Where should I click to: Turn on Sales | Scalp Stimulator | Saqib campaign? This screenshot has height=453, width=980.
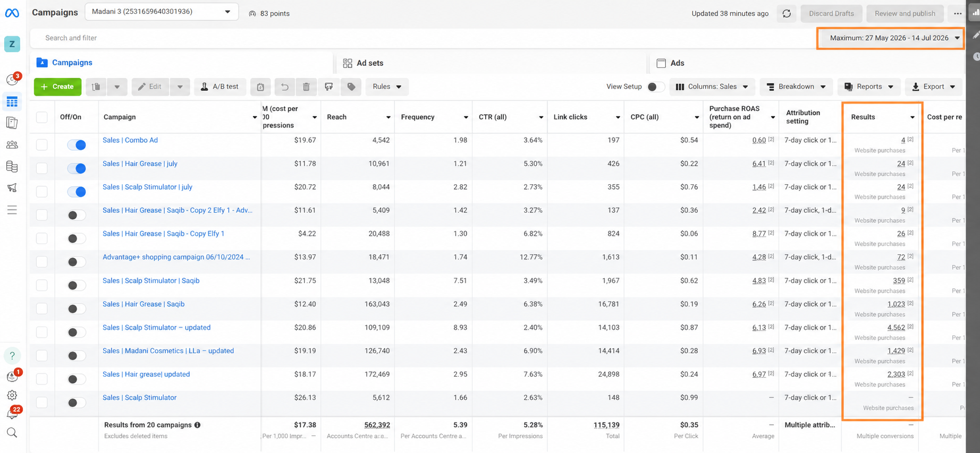[77, 285]
